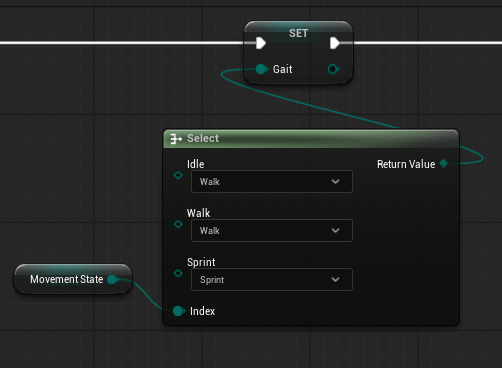The image size is (502, 368).
Task: Click the Gait output pin on SET node
Action: click(333, 69)
